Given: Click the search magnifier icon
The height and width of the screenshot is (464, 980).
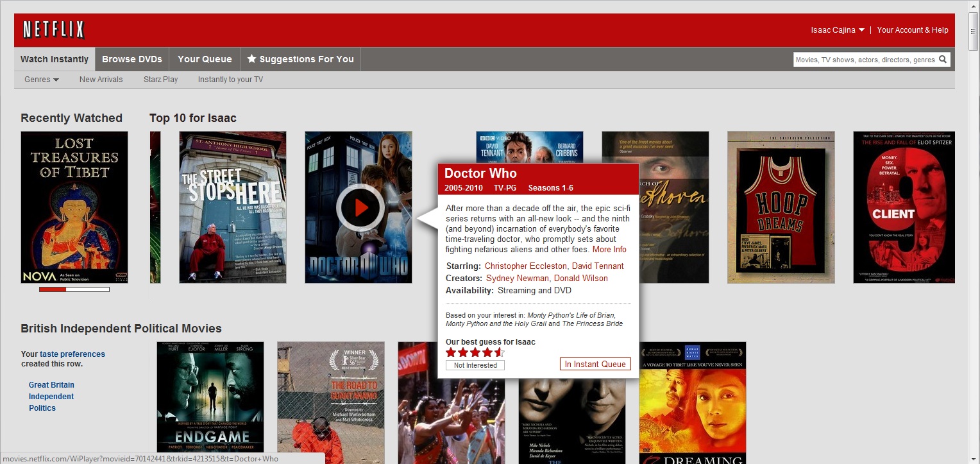Looking at the screenshot, I should (943, 59).
